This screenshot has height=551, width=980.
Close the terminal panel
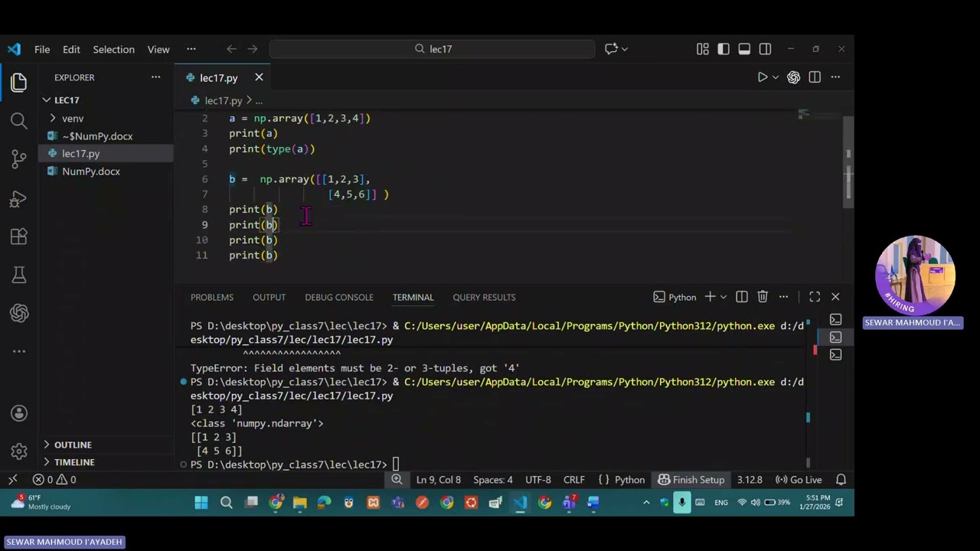[x=835, y=297]
